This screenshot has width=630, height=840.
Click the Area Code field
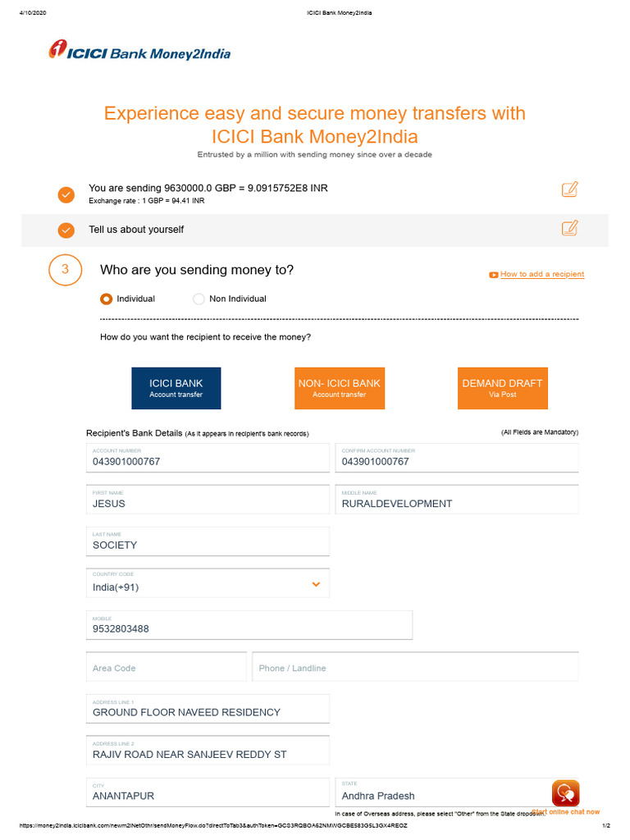click(166, 666)
